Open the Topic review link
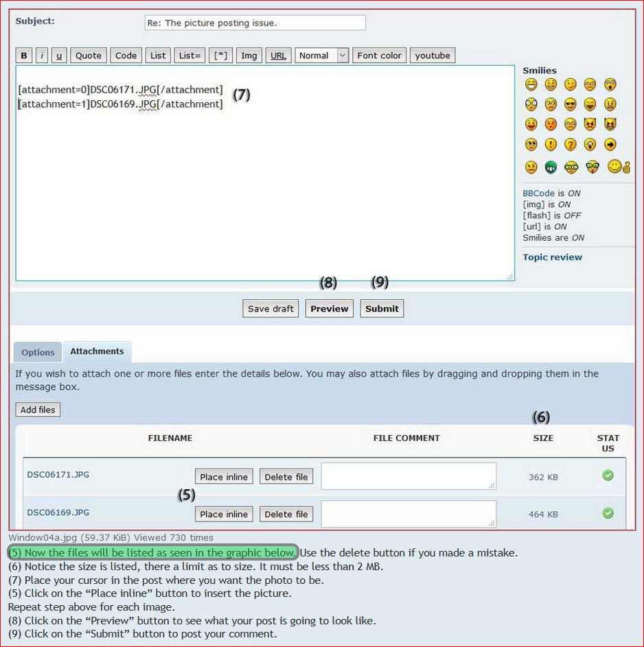The height and width of the screenshot is (647, 644). tap(553, 257)
